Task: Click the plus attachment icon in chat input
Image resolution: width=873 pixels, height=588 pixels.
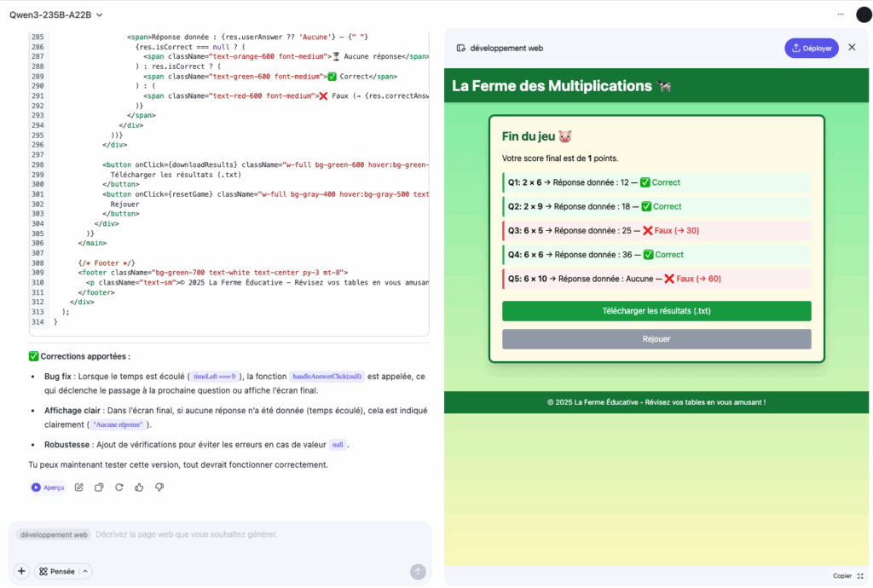Action: (x=21, y=572)
